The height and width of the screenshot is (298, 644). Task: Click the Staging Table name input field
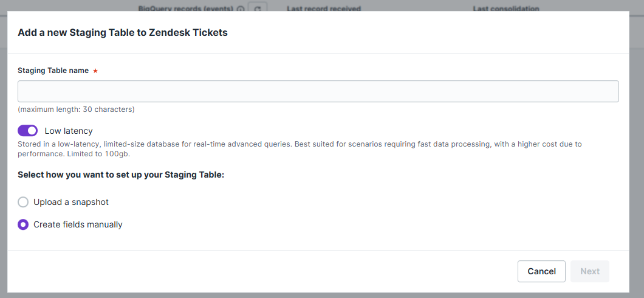tap(318, 91)
